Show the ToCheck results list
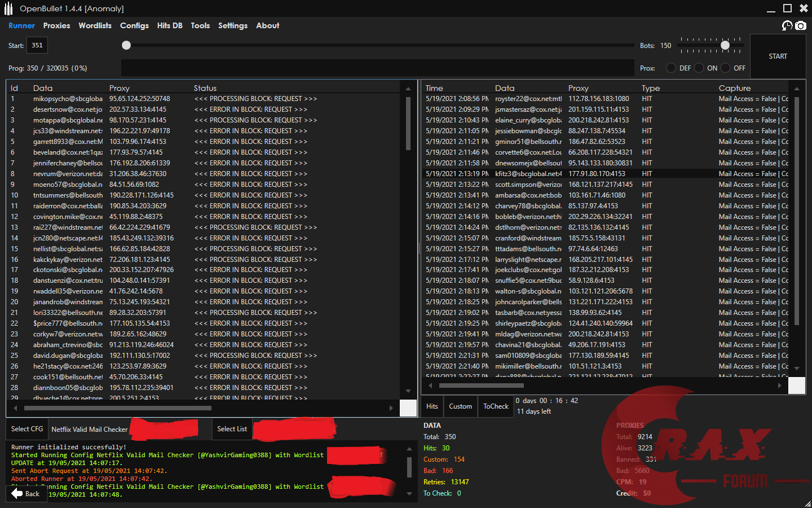Viewport: 812px width, 508px height. (496, 406)
